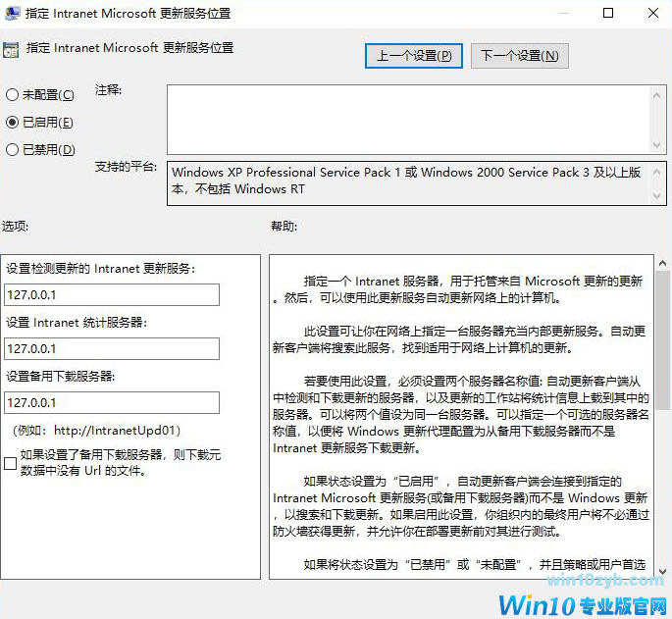Click the label 设置备用下载服务器
The image size is (672, 619).
coord(61,377)
